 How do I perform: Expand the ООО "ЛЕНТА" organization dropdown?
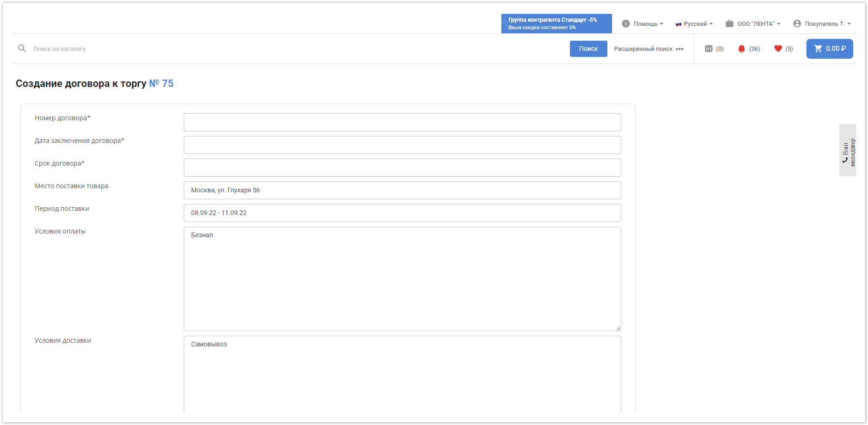758,24
